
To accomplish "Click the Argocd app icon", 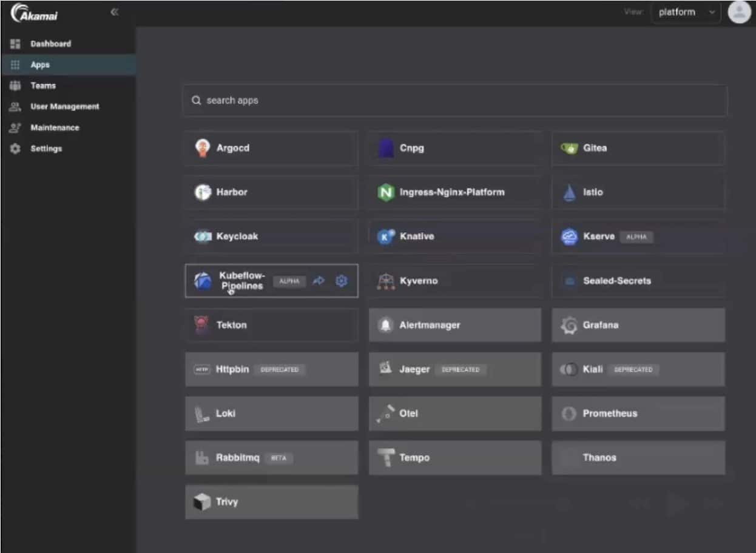I will click(x=202, y=148).
